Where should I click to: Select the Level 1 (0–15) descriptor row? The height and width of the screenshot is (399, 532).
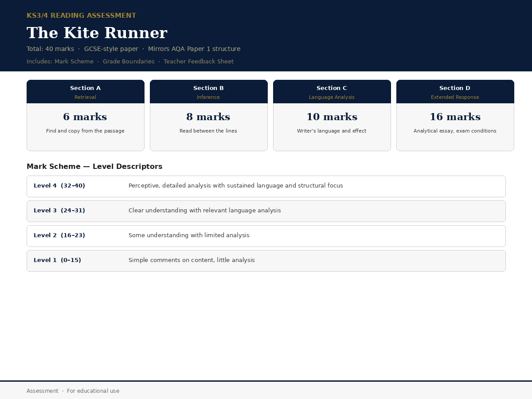(x=266, y=261)
